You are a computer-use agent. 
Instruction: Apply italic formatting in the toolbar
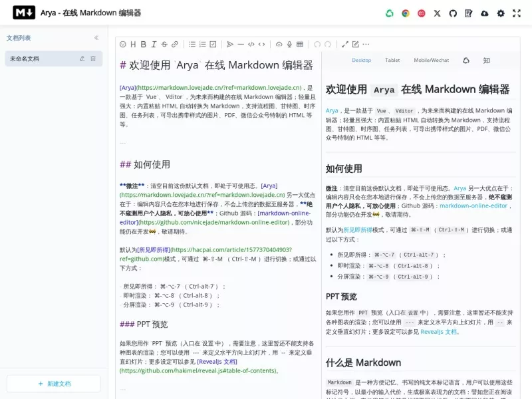(154, 45)
